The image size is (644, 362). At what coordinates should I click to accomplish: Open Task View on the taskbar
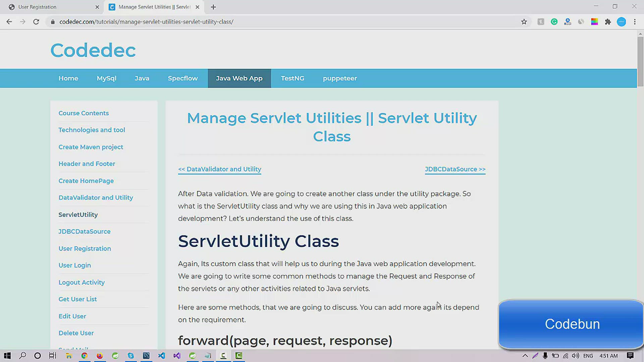pyautogui.click(x=53, y=356)
